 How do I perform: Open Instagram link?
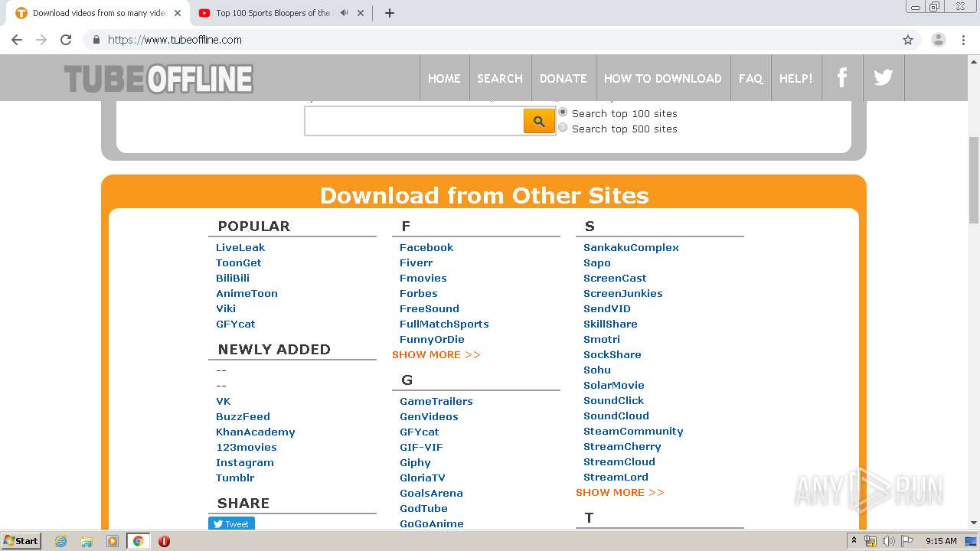click(x=245, y=462)
